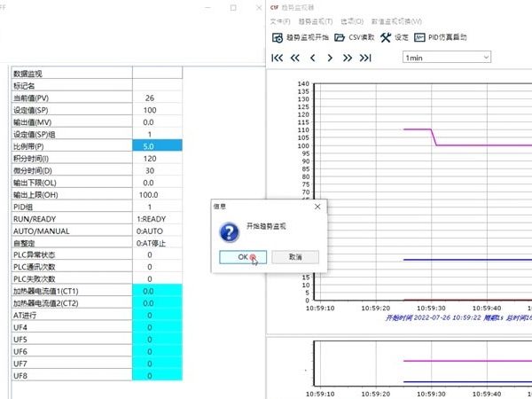Open the 设定 wrench settings tool

tap(395, 38)
